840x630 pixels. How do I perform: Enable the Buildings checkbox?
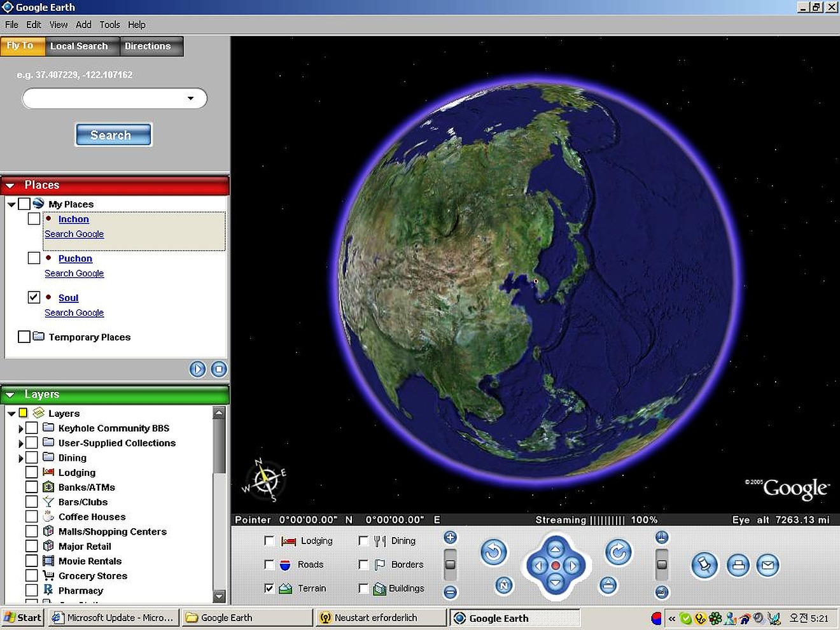pyautogui.click(x=363, y=588)
